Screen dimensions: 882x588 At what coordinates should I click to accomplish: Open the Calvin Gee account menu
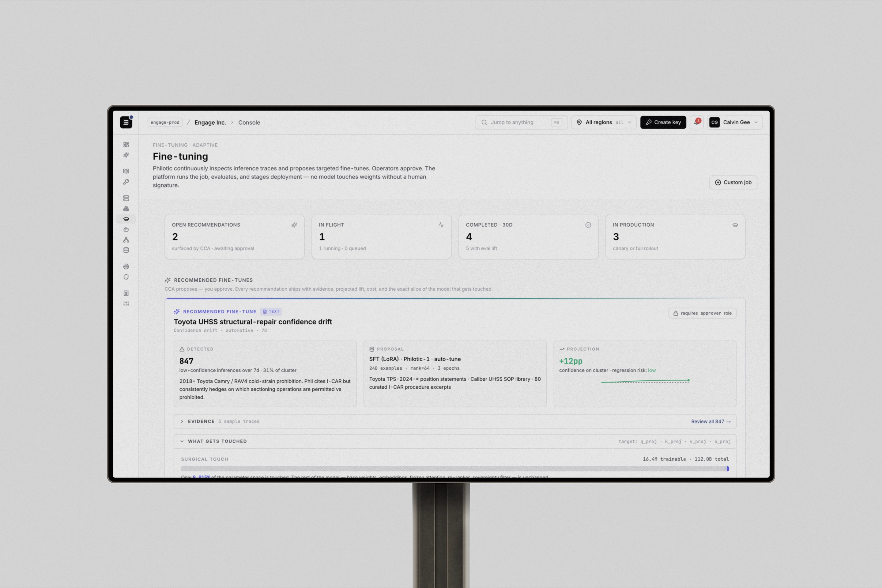pyautogui.click(x=735, y=122)
